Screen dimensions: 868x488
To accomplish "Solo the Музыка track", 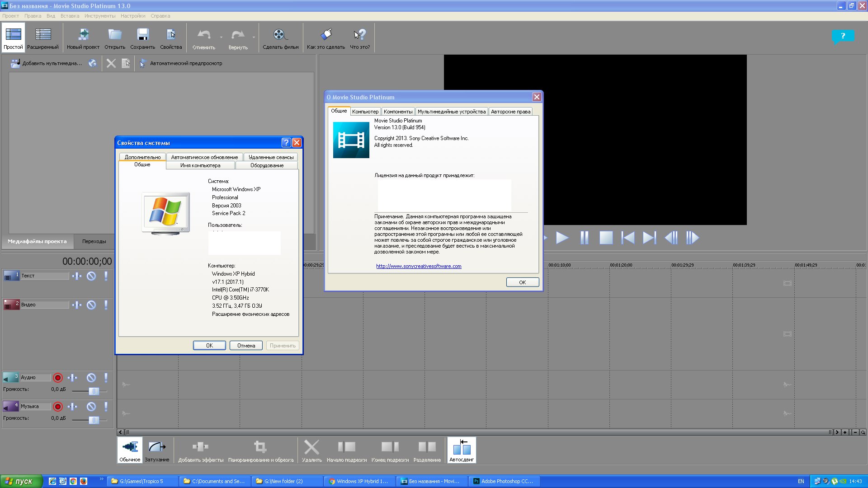I will click(106, 407).
